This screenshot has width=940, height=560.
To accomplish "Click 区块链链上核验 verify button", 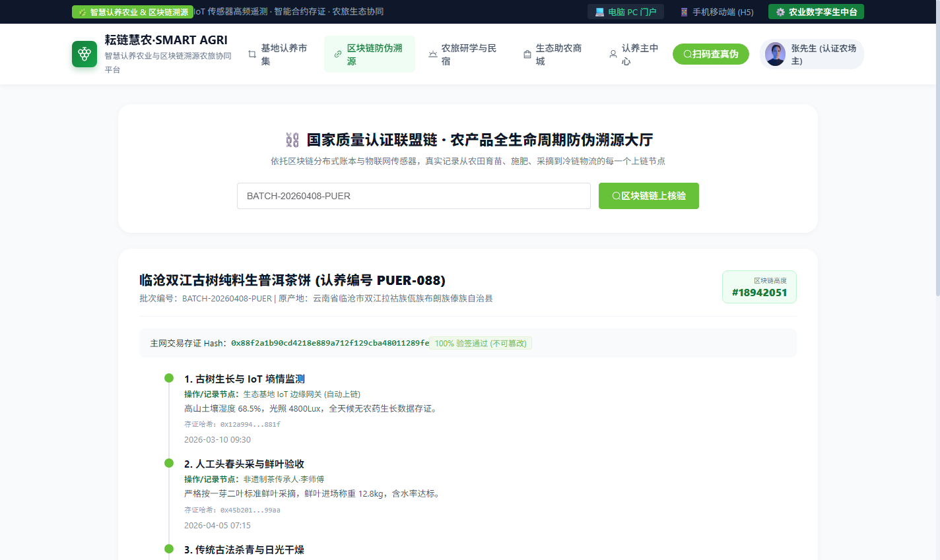I will point(649,196).
